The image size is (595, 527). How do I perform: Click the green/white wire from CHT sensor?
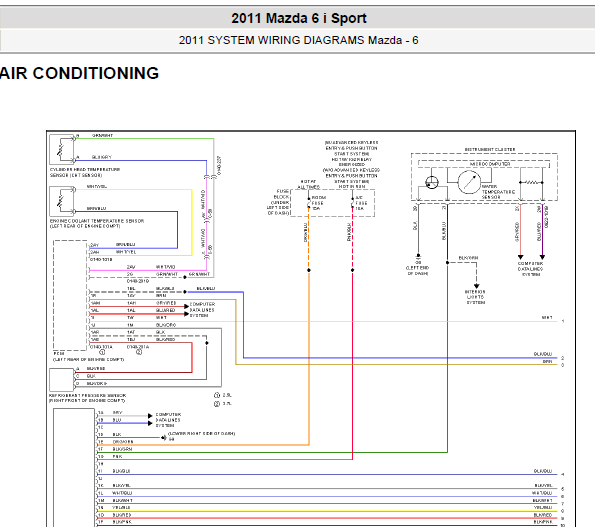coord(144,138)
